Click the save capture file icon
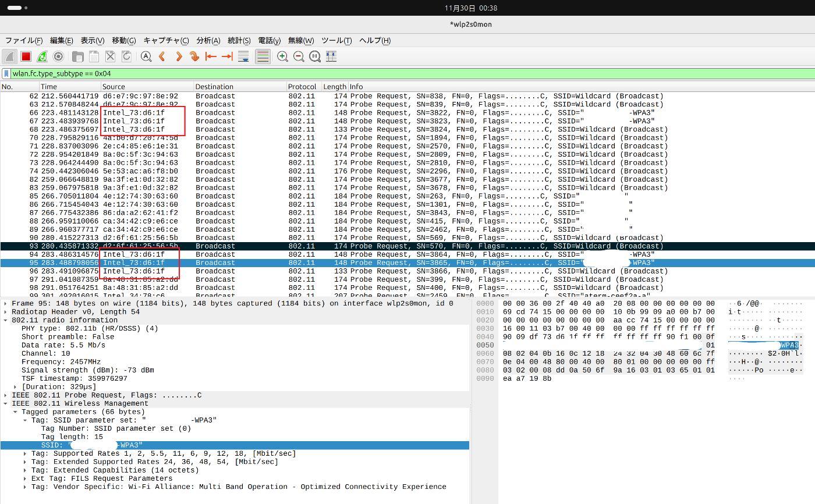This screenshot has width=815, height=504. point(94,56)
